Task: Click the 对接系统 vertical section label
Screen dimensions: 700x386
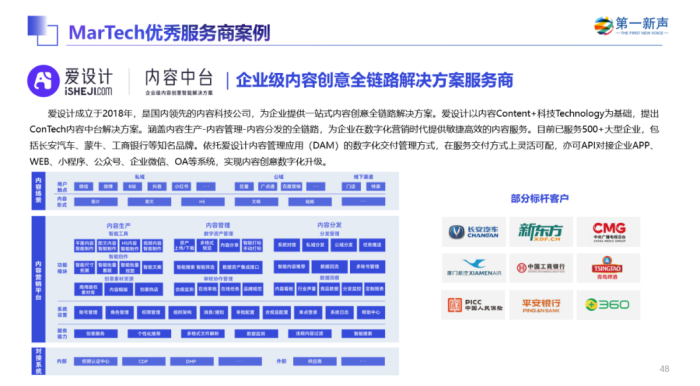Action: point(38,361)
